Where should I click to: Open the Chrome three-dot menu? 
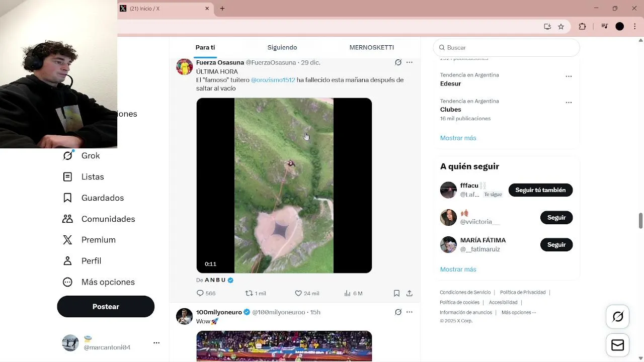635,27
